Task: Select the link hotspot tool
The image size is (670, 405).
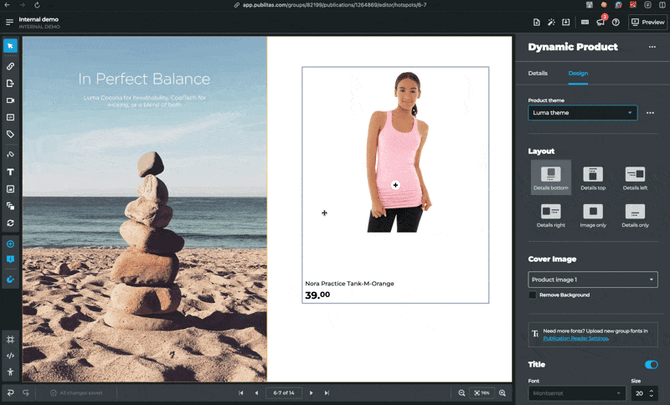Action: [x=10, y=65]
